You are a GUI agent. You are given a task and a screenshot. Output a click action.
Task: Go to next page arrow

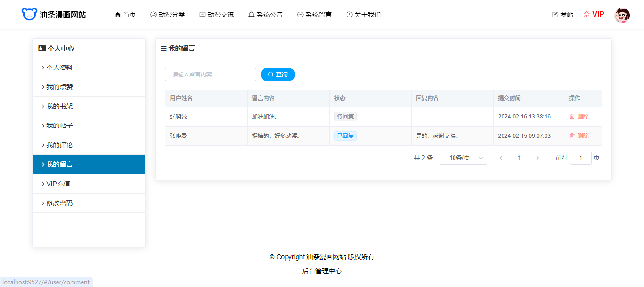(537, 158)
